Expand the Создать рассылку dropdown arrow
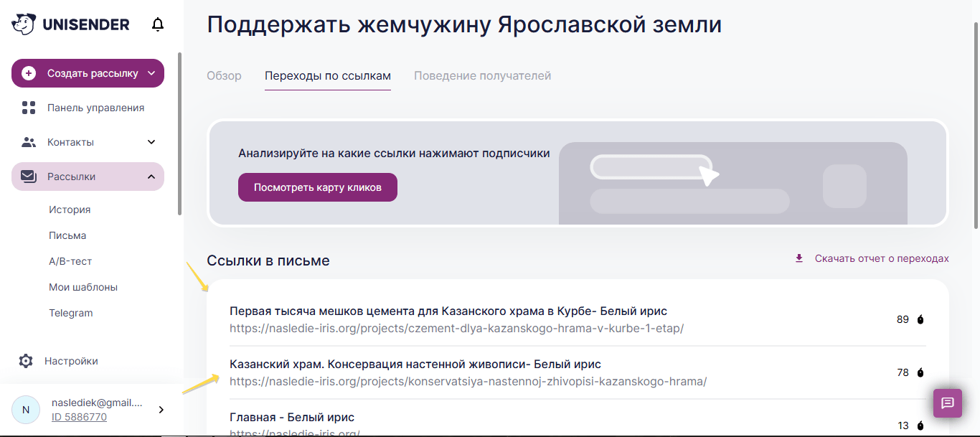The image size is (980, 437). coord(151,73)
